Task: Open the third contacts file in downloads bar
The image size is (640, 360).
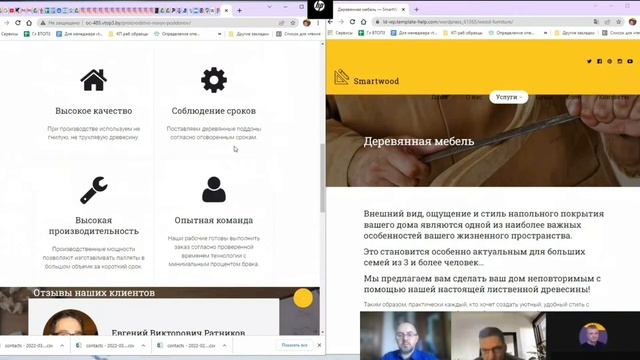Action: [187, 346]
